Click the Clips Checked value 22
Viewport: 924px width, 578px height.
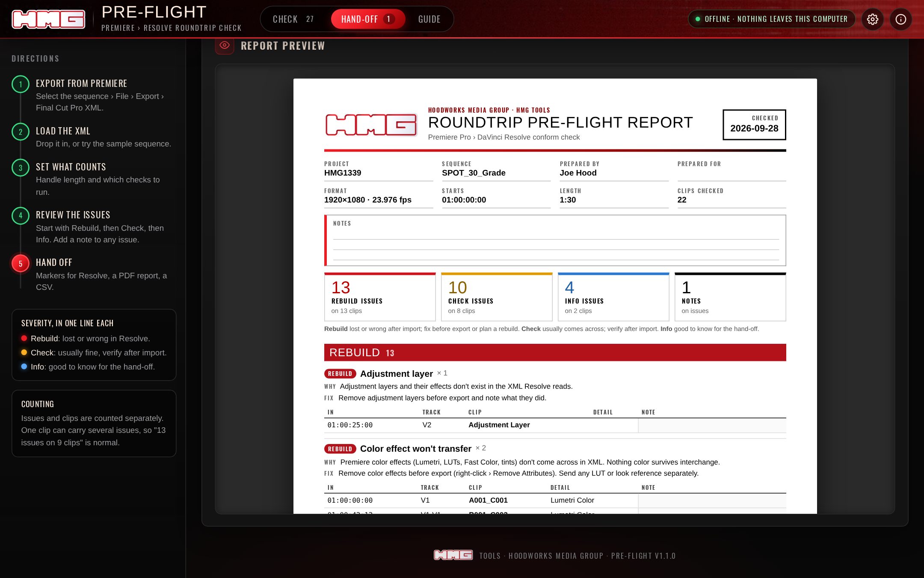coord(682,200)
